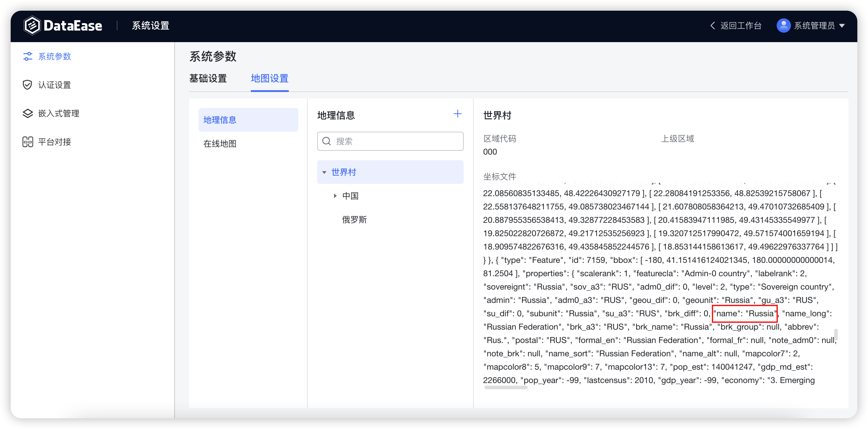Screen dimensions: 868x429
Task: Select the 俄罗斯 entry in the tree
Action: (x=354, y=220)
